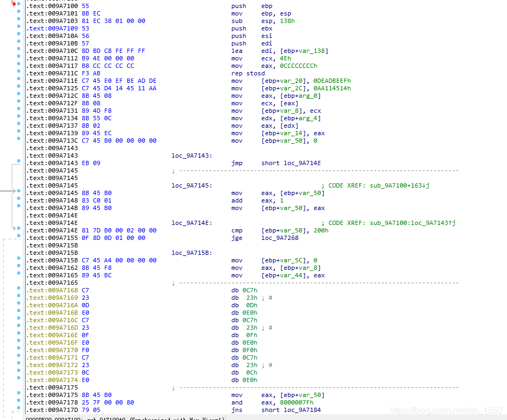Toggle breakpoint dot at cmp [ebp+var_50], 200h line
Viewport: 507px width, 420px height.
pos(19,228)
